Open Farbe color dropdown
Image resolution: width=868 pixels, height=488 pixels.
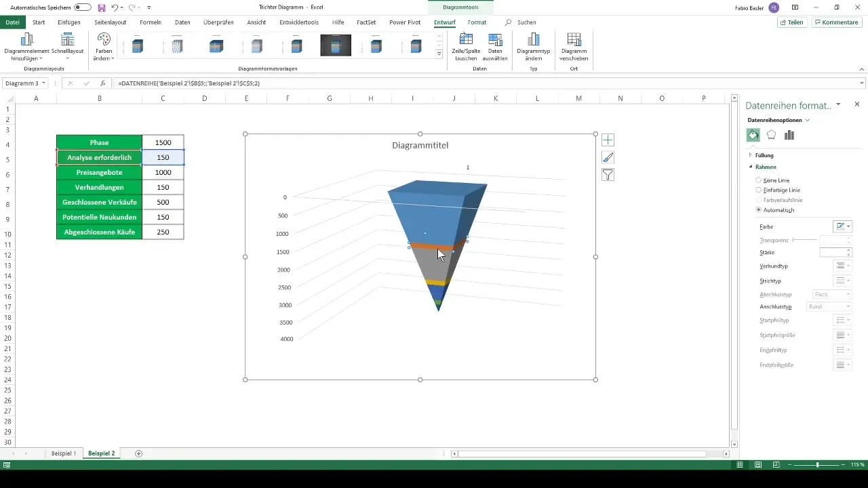click(842, 226)
